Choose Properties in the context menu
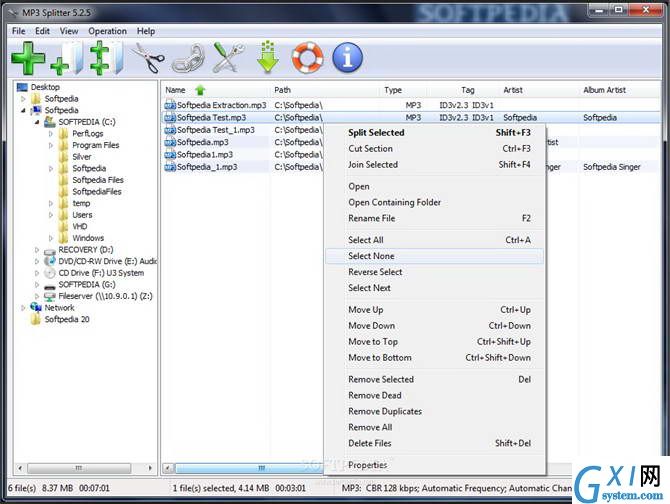670x504 pixels. tap(435, 465)
